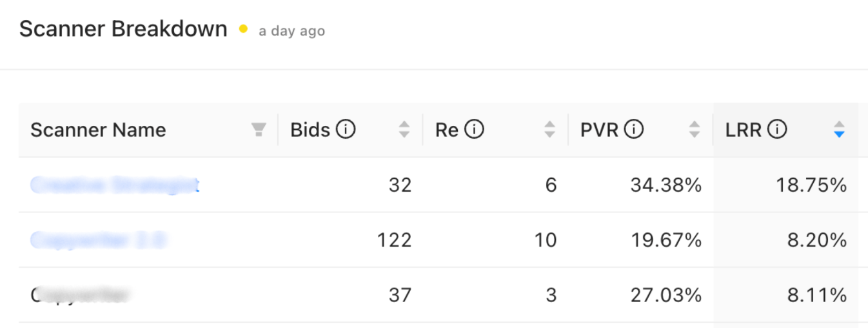Click the Scanner Name column header
The image size is (868, 328).
[x=98, y=130]
